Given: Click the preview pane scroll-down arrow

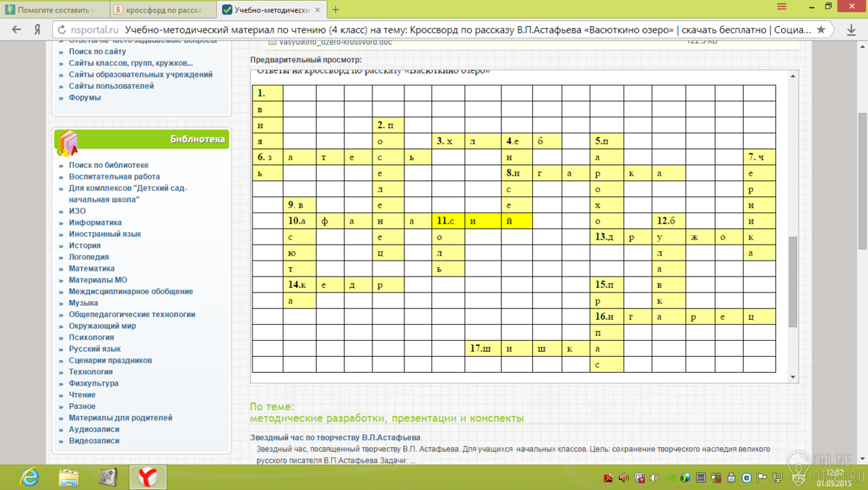Looking at the screenshot, I should tap(793, 377).
